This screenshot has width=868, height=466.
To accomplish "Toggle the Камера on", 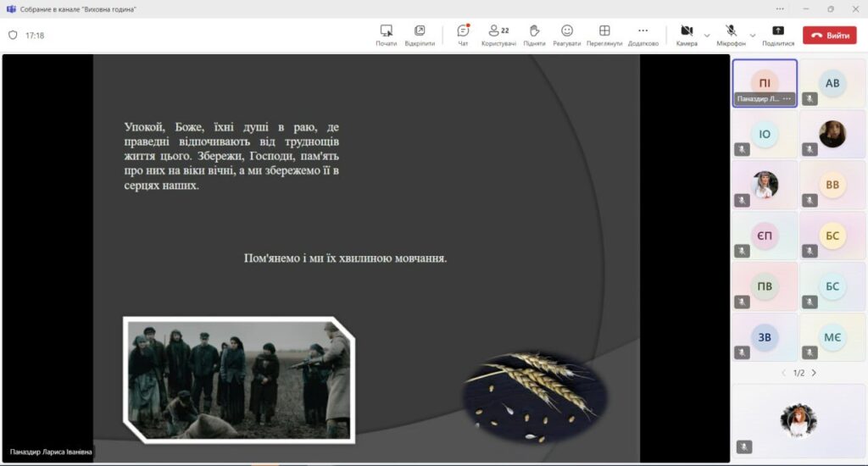I will [687, 31].
